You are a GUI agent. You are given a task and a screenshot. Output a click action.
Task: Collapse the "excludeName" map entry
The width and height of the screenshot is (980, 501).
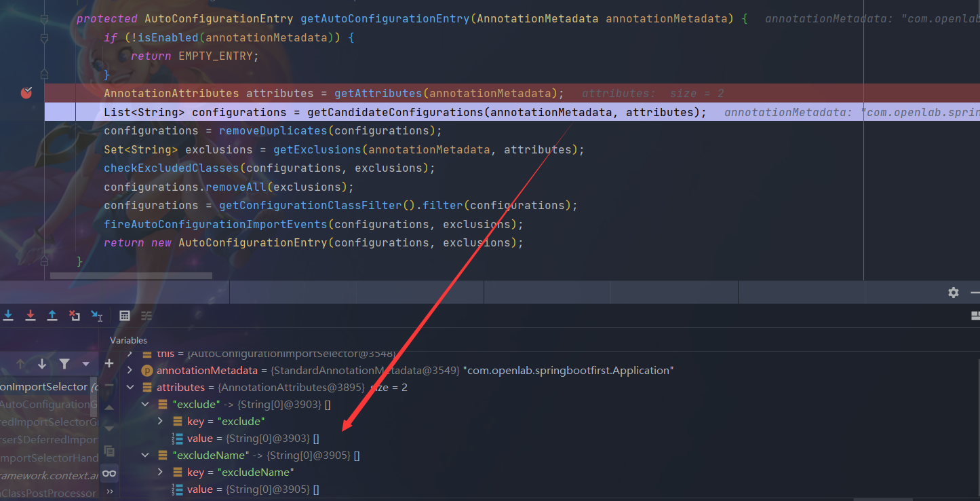coord(145,456)
